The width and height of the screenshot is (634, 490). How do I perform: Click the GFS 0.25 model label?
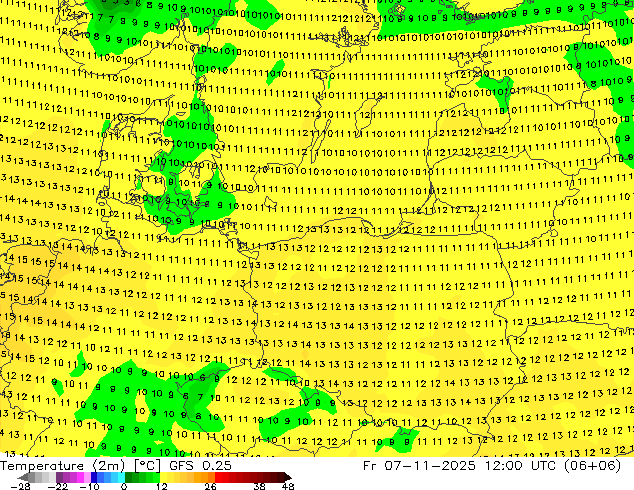pyautogui.click(x=200, y=466)
